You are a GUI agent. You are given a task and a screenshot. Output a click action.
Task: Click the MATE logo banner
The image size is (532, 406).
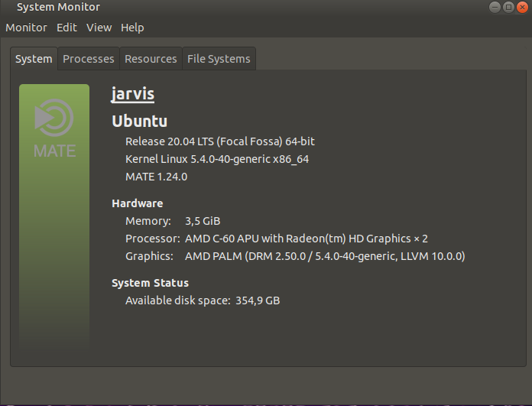tap(54, 217)
